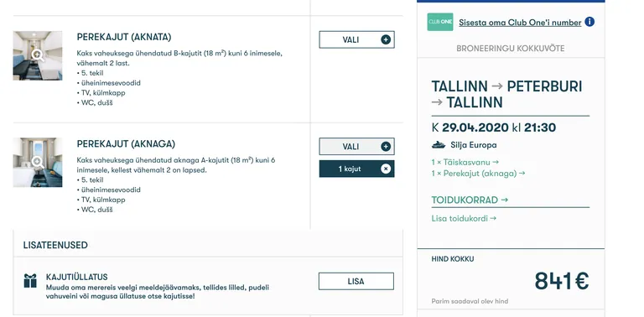Open Sisesta oma Club One'i number link
The image size is (644, 317).
(x=520, y=23)
